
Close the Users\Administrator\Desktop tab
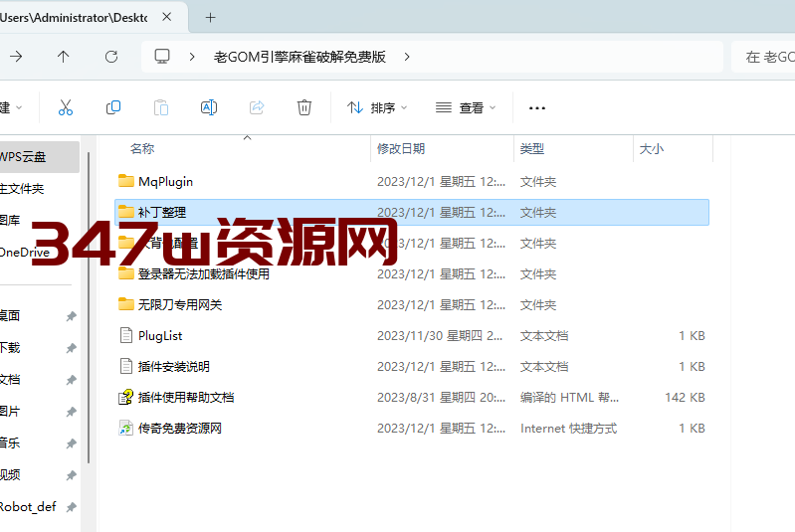[x=166, y=17]
